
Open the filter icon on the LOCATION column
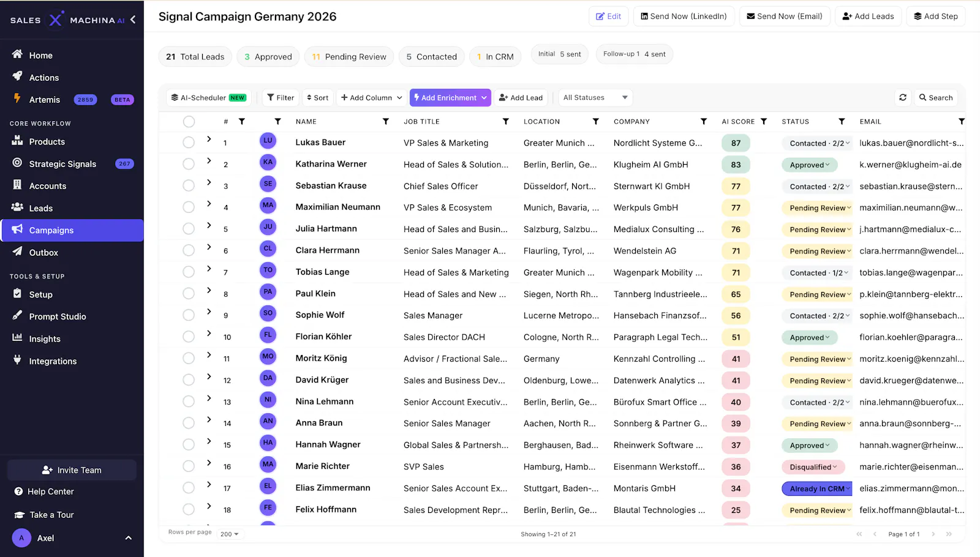click(596, 122)
